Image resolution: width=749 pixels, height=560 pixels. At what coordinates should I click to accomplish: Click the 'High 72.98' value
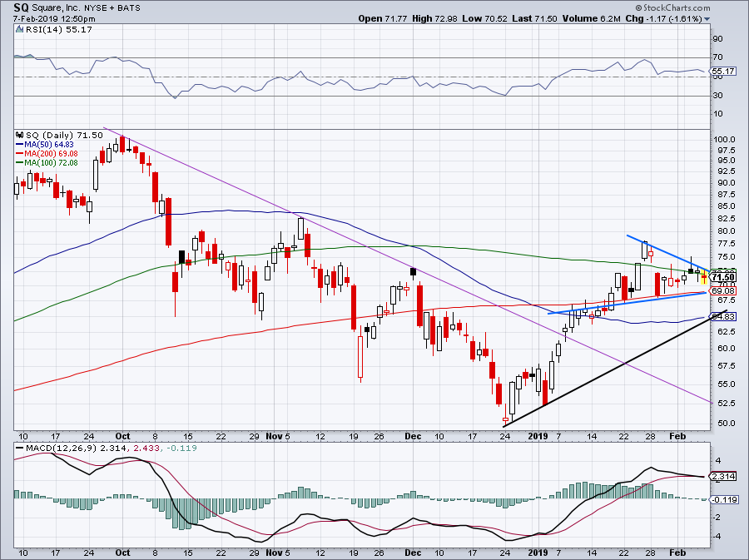click(434, 18)
